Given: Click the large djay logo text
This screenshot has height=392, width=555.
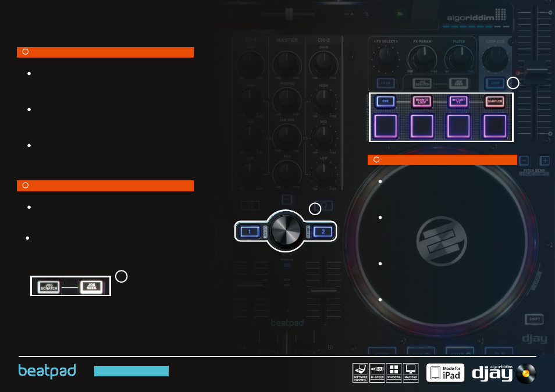Looking at the screenshot, I should 492,375.
